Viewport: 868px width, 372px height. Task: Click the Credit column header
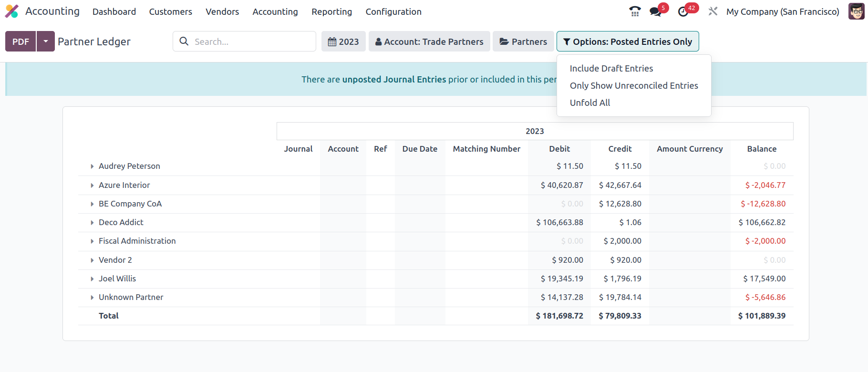pyautogui.click(x=620, y=149)
